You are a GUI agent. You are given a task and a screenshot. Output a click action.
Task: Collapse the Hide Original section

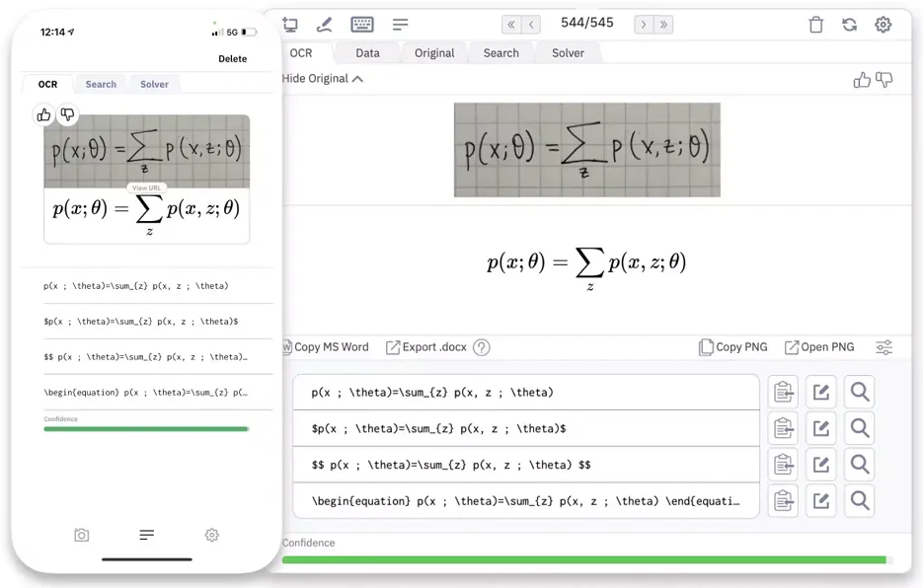coord(323,79)
